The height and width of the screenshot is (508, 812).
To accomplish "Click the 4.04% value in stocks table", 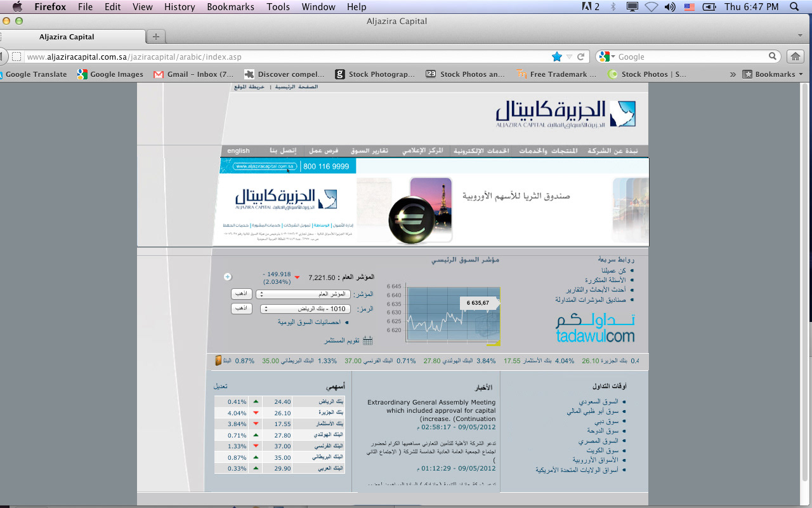I will pyautogui.click(x=237, y=413).
